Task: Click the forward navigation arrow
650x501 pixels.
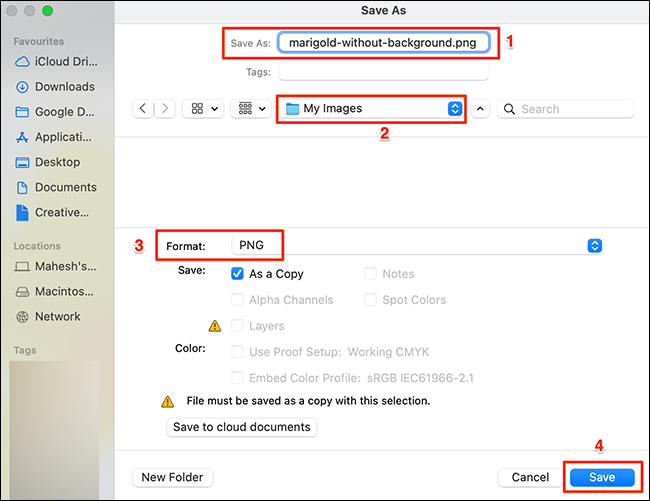Action: [x=165, y=108]
